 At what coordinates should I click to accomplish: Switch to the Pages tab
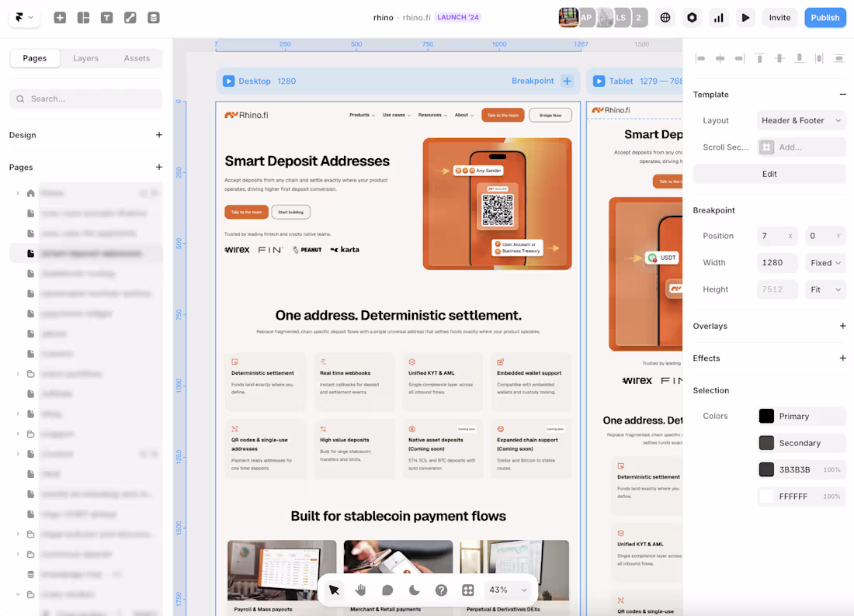click(x=35, y=58)
